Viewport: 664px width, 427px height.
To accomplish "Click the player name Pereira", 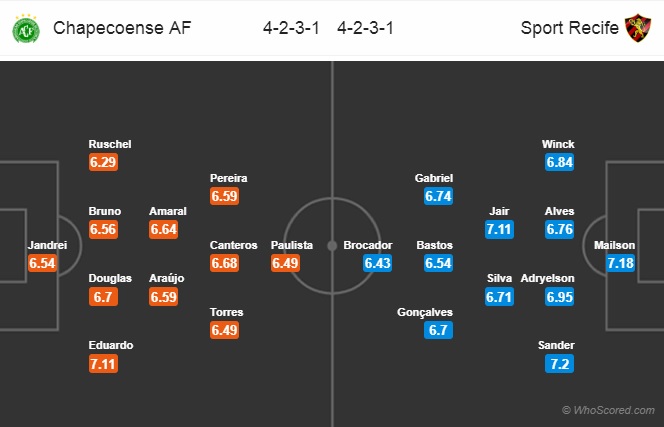I will [229, 178].
